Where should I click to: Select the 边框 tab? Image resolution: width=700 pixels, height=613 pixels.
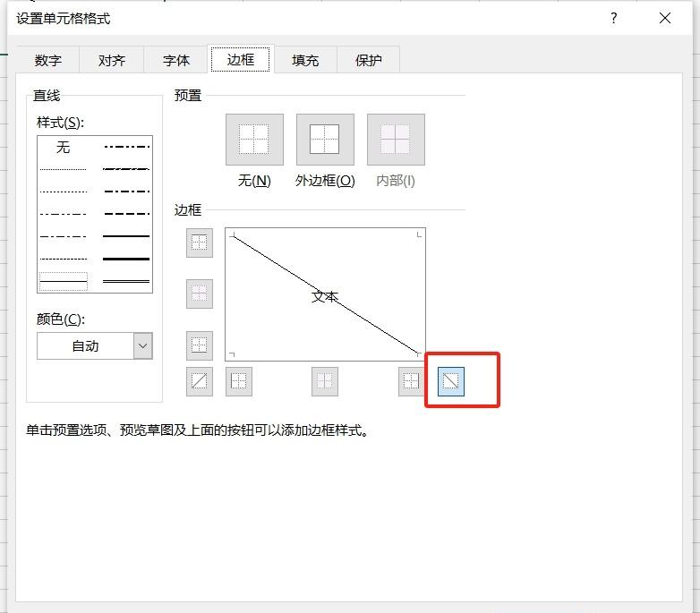pos(241,59)
